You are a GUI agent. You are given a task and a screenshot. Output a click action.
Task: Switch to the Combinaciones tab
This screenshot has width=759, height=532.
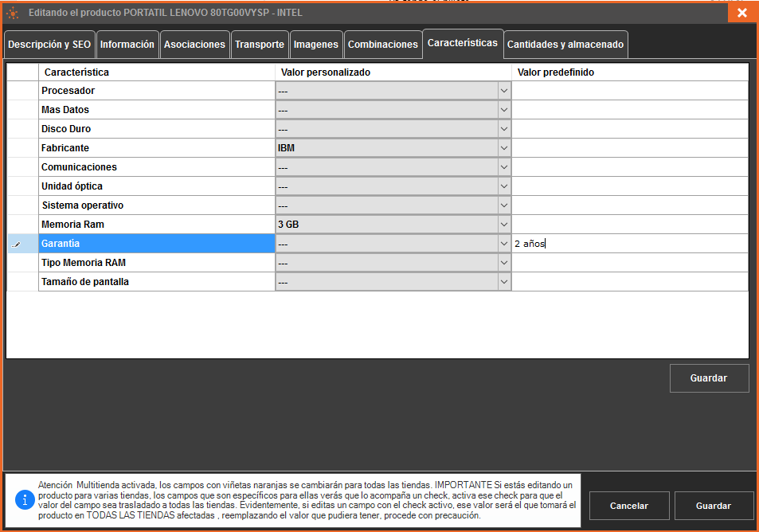point(382,45)
